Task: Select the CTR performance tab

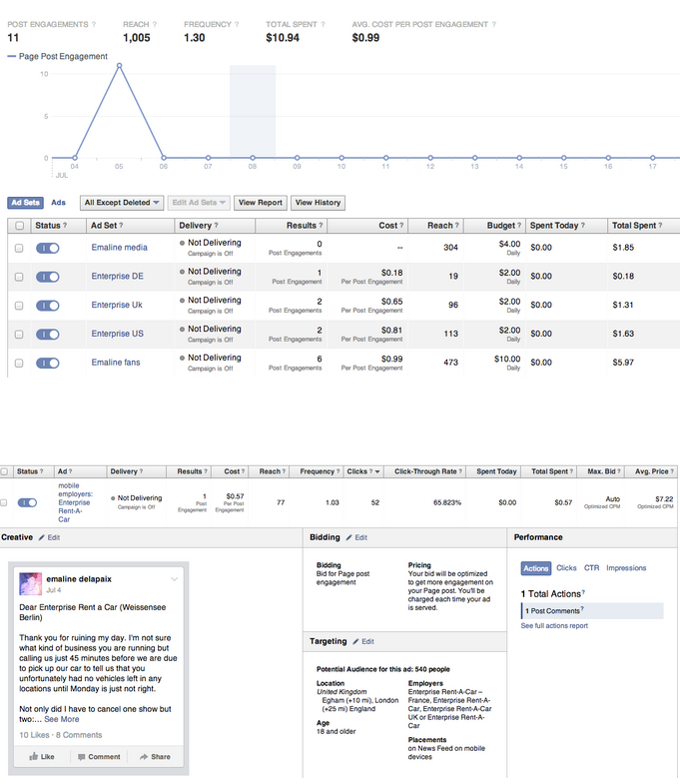Action: 591,568
